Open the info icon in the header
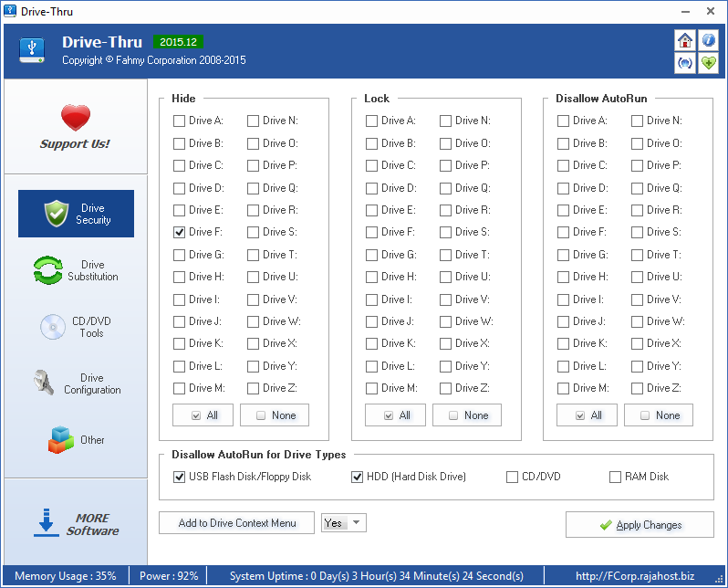 click(708, 40)
